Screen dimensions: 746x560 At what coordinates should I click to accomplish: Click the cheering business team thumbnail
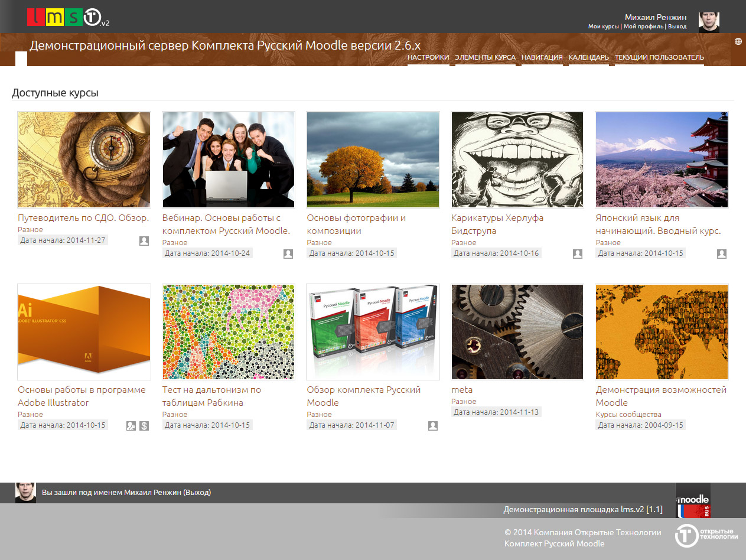[x=229, y=159]
